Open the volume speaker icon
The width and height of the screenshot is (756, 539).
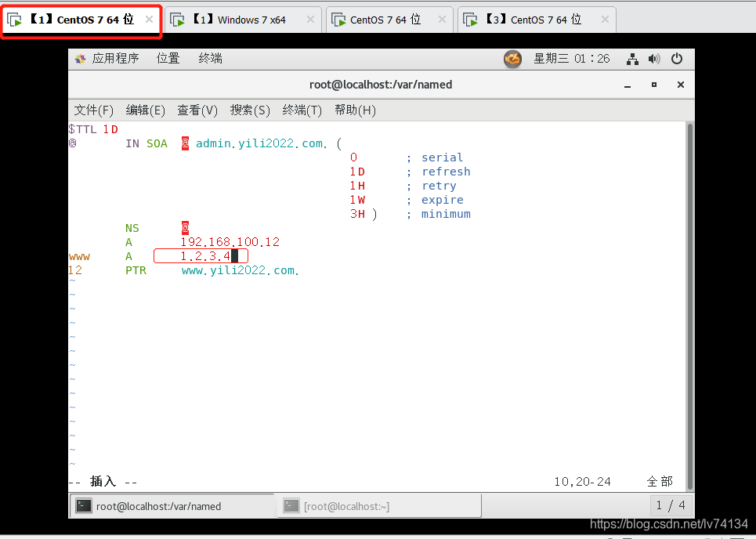(654, 59)
